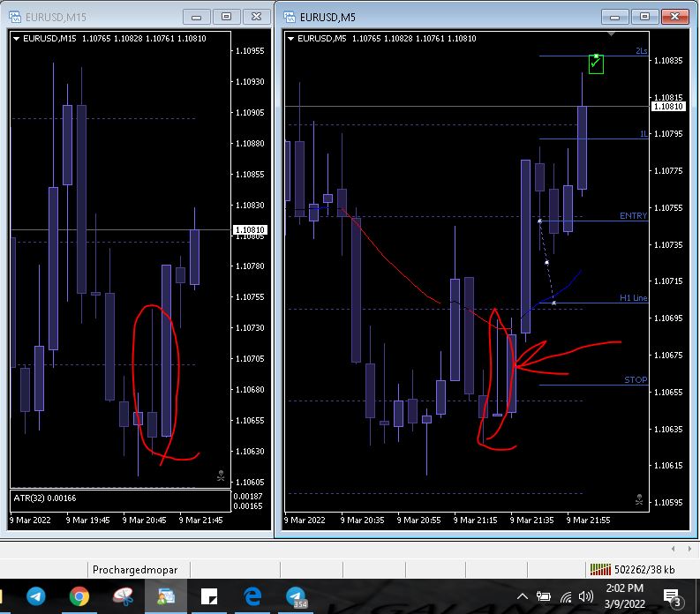Click current price tag 1.10810 on M5 scale
This screenshot has height=614, width=700.
[668, 106]
